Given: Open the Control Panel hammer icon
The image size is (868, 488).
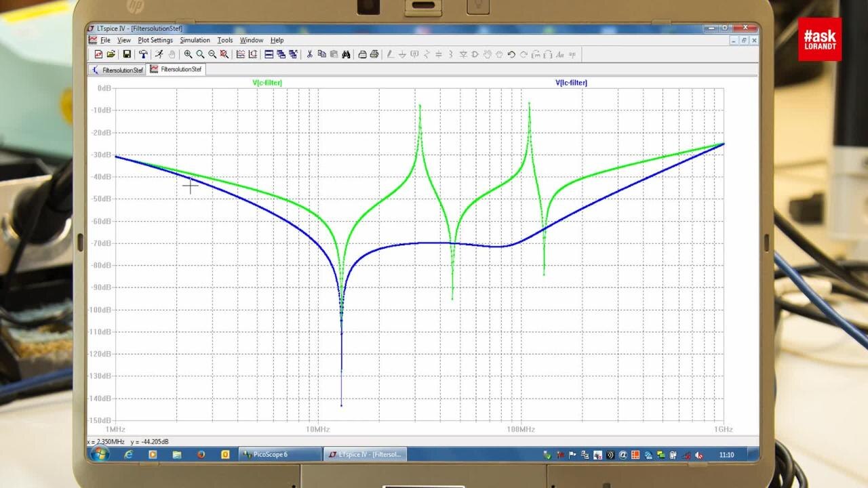Looking at the screenshot, I should [x=143, y=54].
